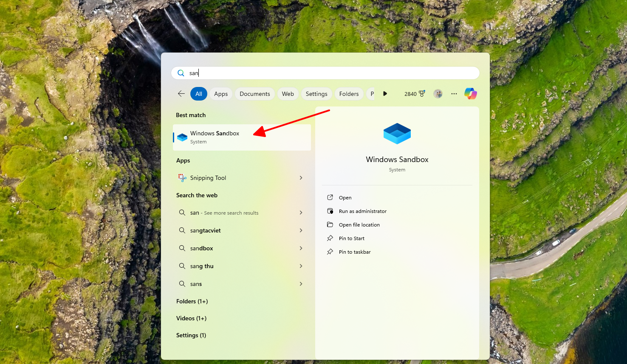The image size is (627, 364).
Task: Choose Run as administrator for Sandbox
Action: (362, 211)
